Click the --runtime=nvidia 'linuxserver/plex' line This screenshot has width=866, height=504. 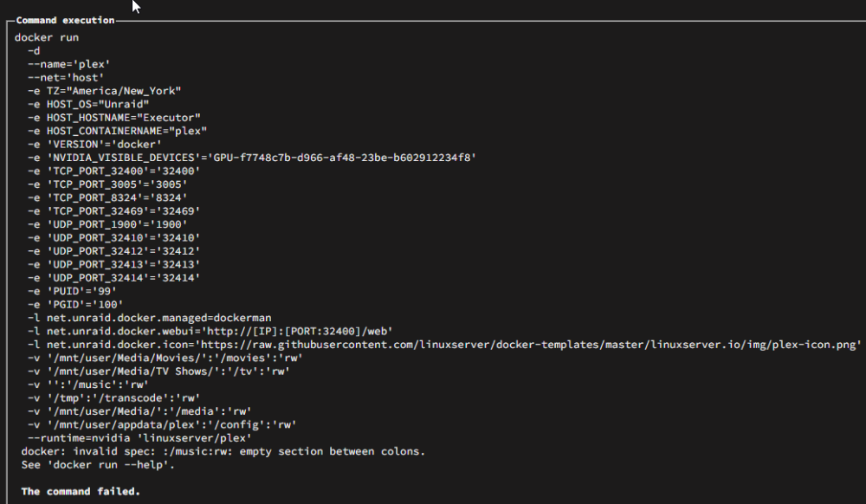pyautogui.click(x=139, y=438)
